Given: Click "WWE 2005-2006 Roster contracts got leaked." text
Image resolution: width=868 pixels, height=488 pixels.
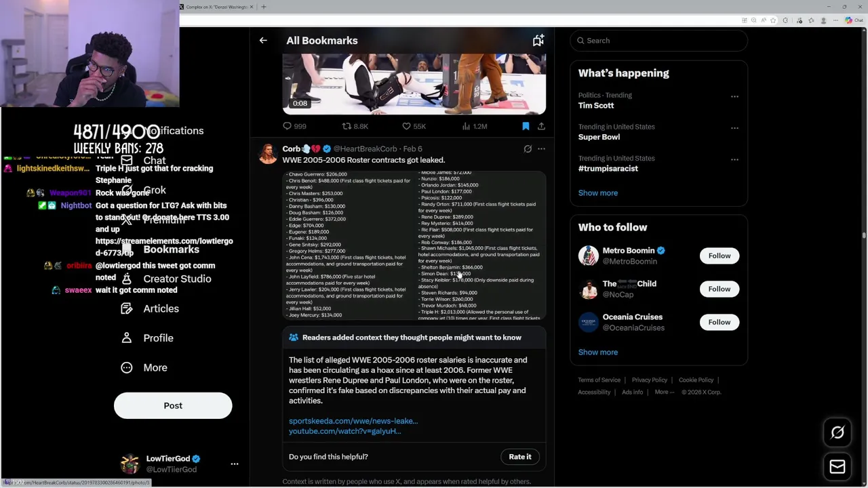Looking at the screenshot, I should click(x=363, y=160).
